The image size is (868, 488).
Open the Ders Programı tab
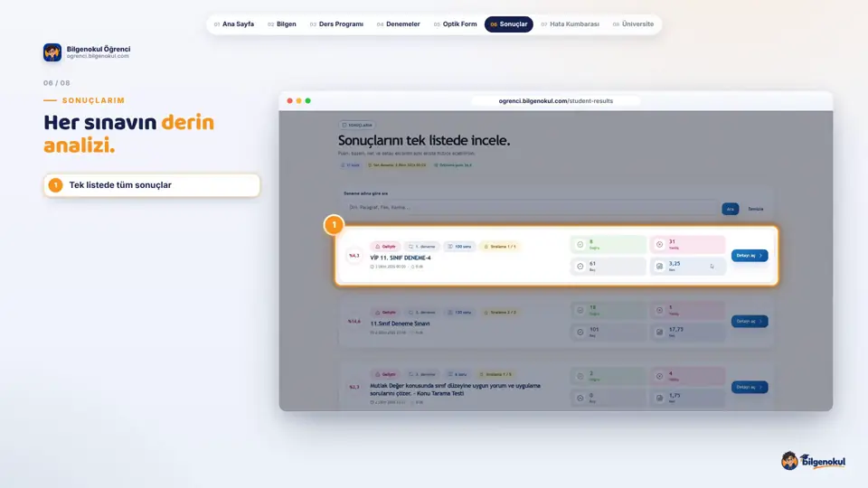click(336, 24)
